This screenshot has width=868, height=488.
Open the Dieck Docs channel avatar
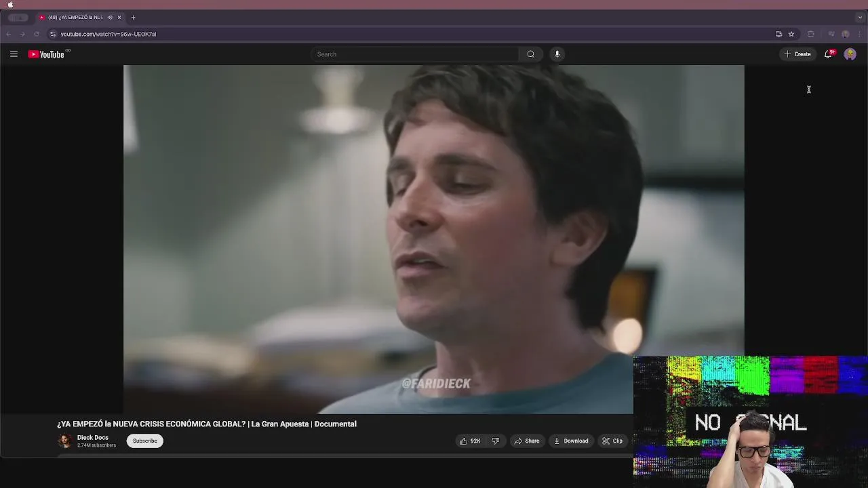pos(65,441)
